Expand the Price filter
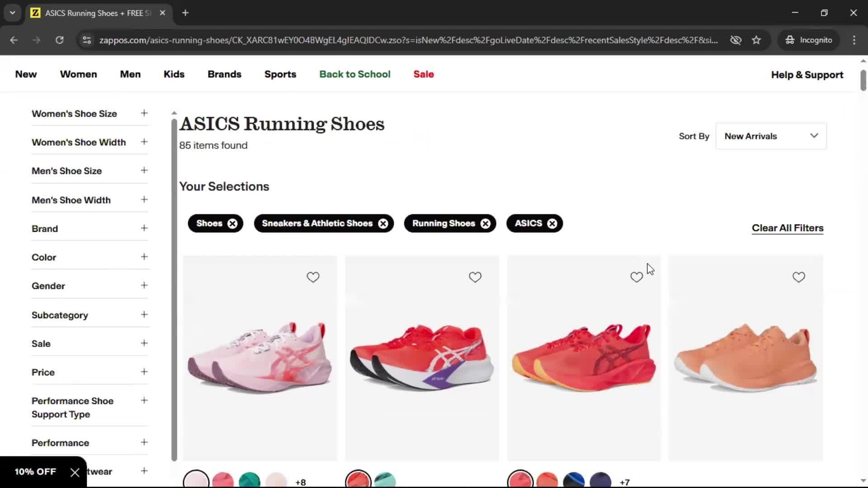The width and height of the screenshot is (868, 488). point(90,372)
